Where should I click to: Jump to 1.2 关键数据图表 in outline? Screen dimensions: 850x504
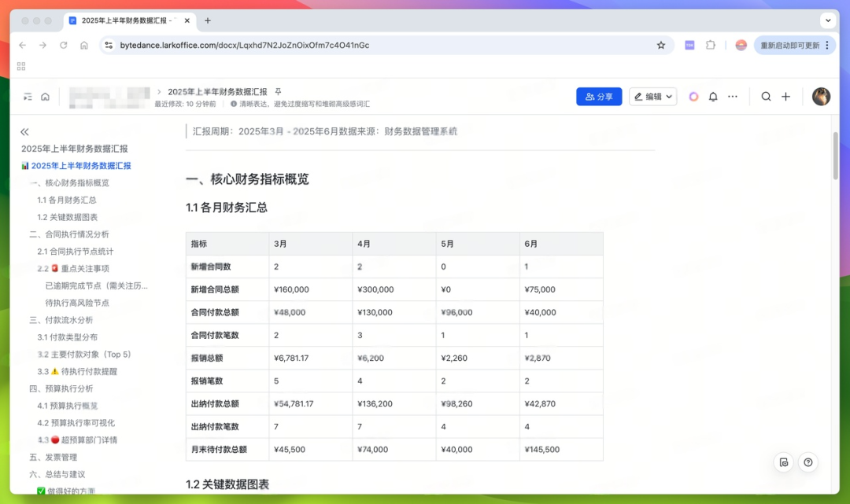(x=68, y=217)
